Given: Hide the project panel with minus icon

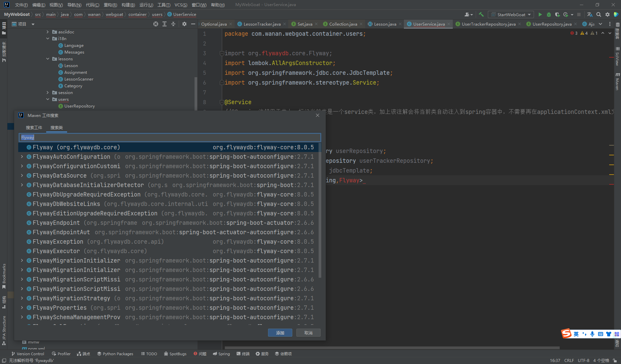Looking at the screenshot, I should [193, 24].
